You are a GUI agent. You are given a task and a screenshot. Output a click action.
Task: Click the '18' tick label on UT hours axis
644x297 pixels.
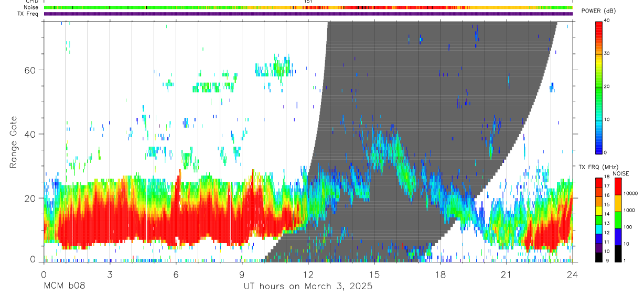click(440, 274)
